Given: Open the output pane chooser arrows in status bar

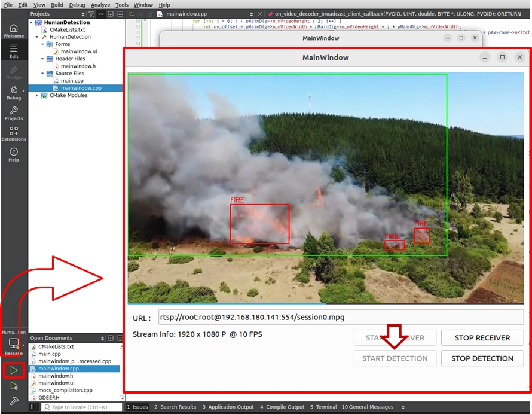Looking at the screenshot, I should tap(403, 407).
